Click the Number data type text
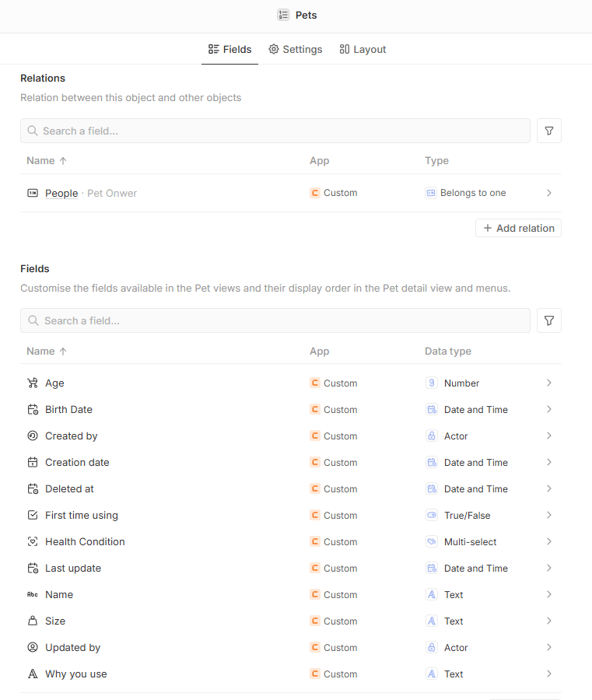592x700 pixels. pyautogui.click(x=461, y=383)
